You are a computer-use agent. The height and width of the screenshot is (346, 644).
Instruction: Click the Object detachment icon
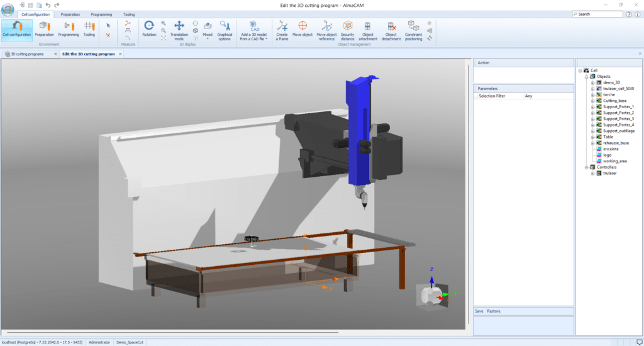391,26
